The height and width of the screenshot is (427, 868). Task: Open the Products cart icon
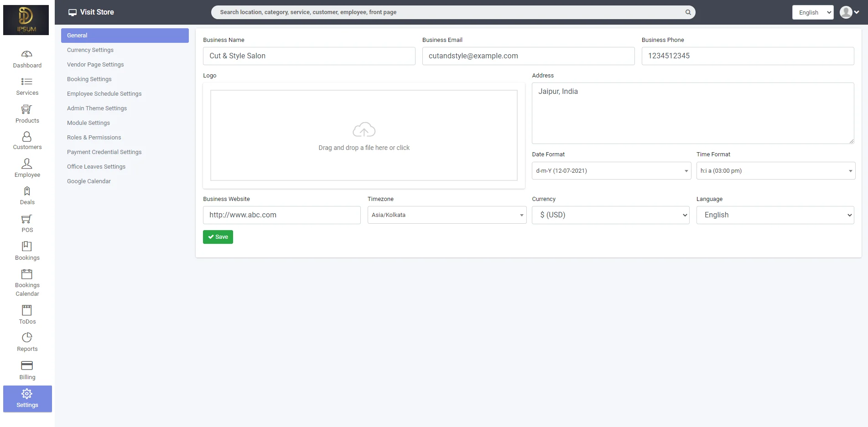(27, 109)
